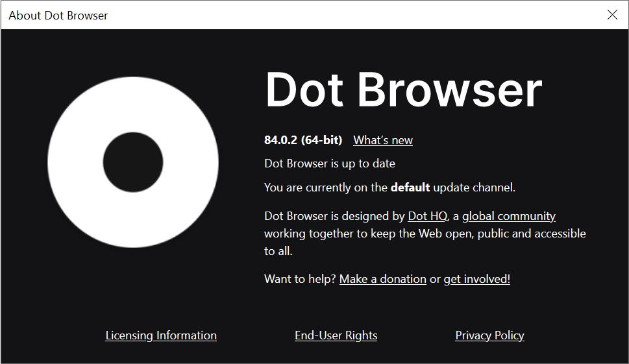
Task: Click the Dot Browser circular logo
Action: point(133,162)
